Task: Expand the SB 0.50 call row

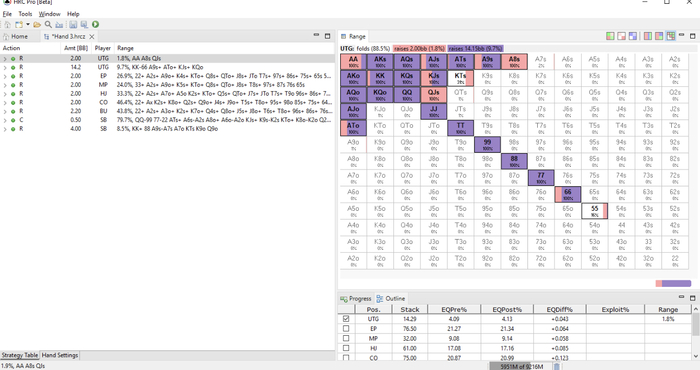Action: (x=5, y=120)
